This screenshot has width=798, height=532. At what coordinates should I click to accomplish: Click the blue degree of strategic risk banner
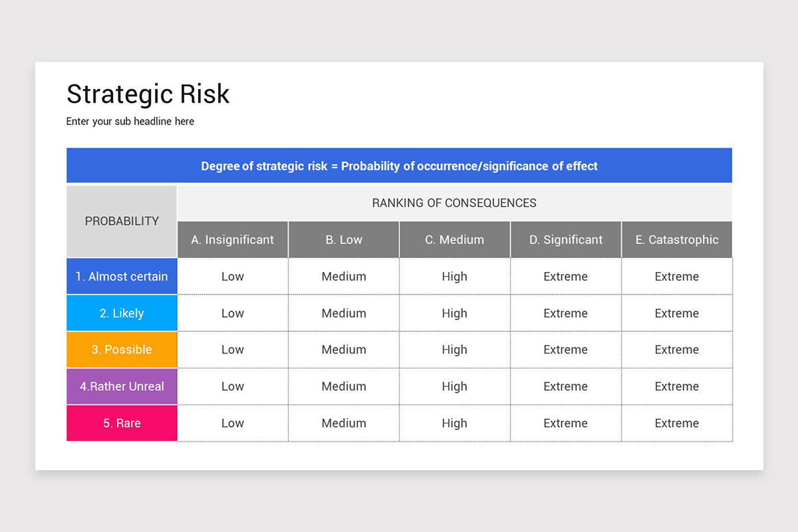pyautogui.click(x=399, y=166)
